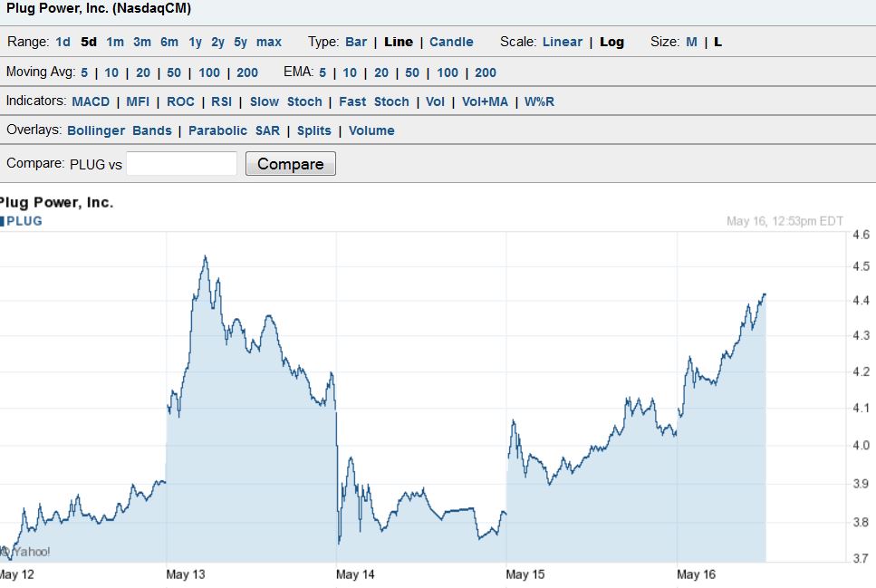Screen dimensions: 876x588
Task: Focus the Compare ticker input field
Action: point(181,163)
